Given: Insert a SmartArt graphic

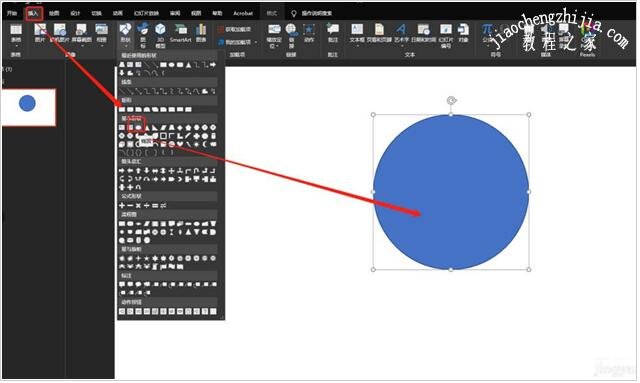Looking at the screenshot, I should [180, 33].
